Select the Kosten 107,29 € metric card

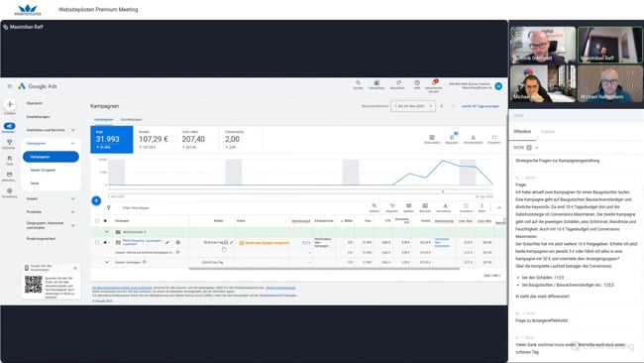point(155,140)
